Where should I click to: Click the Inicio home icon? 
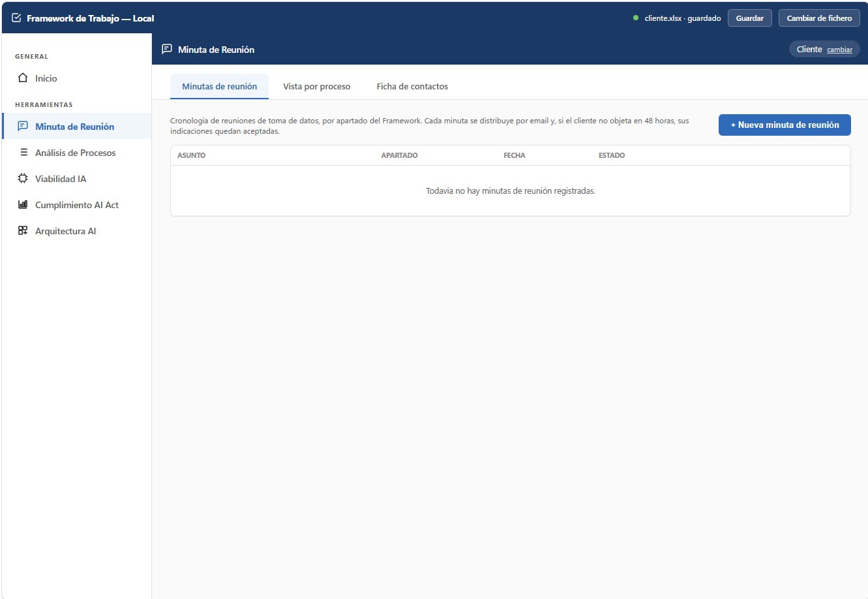tap(23, 78)
